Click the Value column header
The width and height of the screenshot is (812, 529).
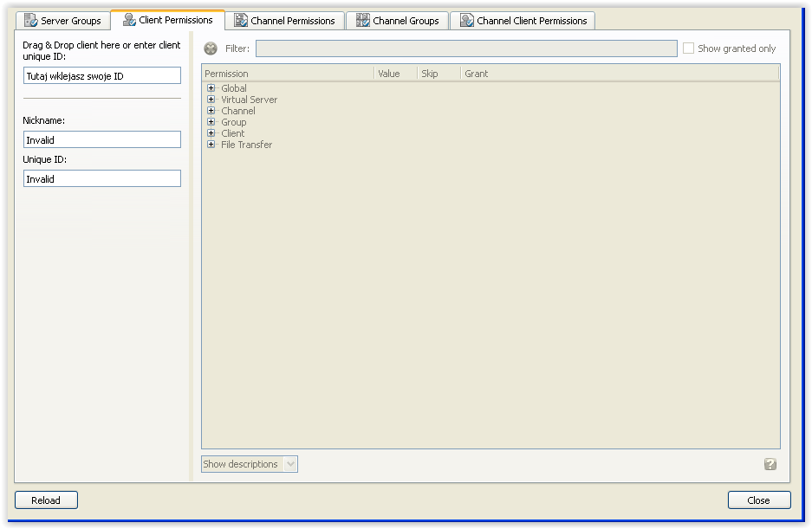(x=396, y=74)
